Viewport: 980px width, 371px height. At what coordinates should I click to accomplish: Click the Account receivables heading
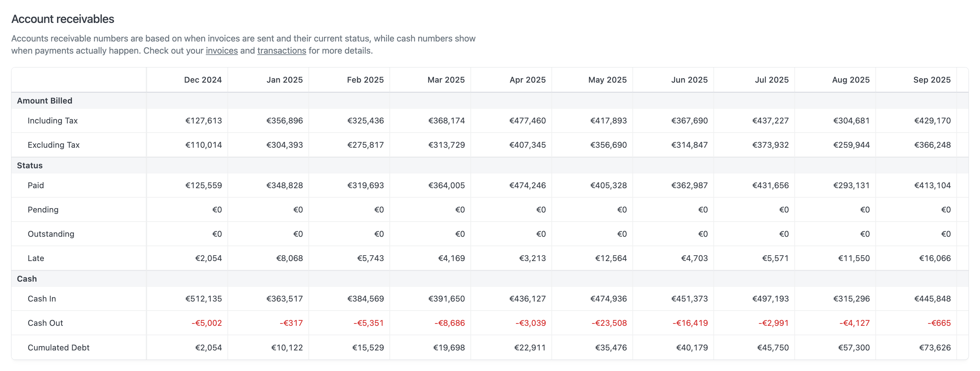(x=63, y=19)
